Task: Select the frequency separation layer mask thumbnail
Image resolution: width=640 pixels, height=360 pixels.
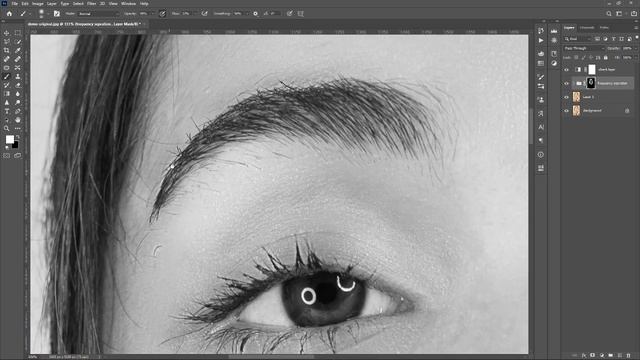Action: (591, 83)
